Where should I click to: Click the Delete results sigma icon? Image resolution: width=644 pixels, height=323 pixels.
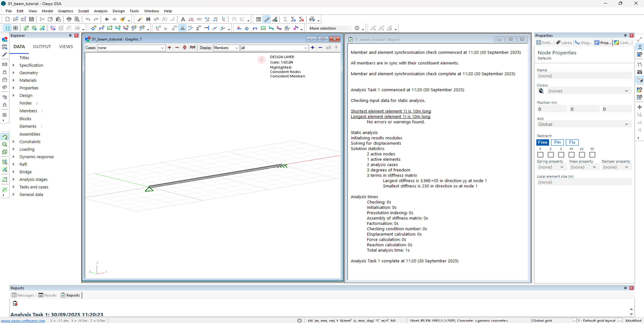[x=302, y=19]
